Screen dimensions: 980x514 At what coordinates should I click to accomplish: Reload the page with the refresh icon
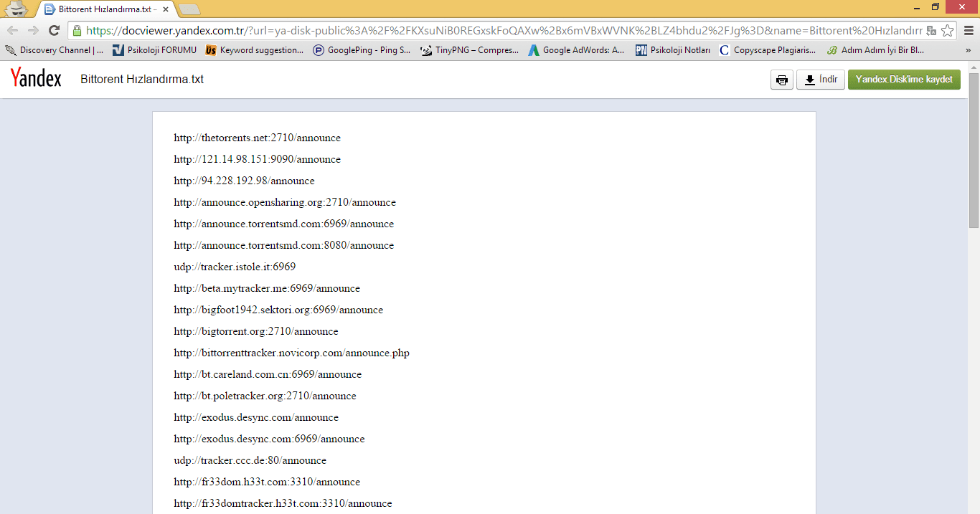54,30
